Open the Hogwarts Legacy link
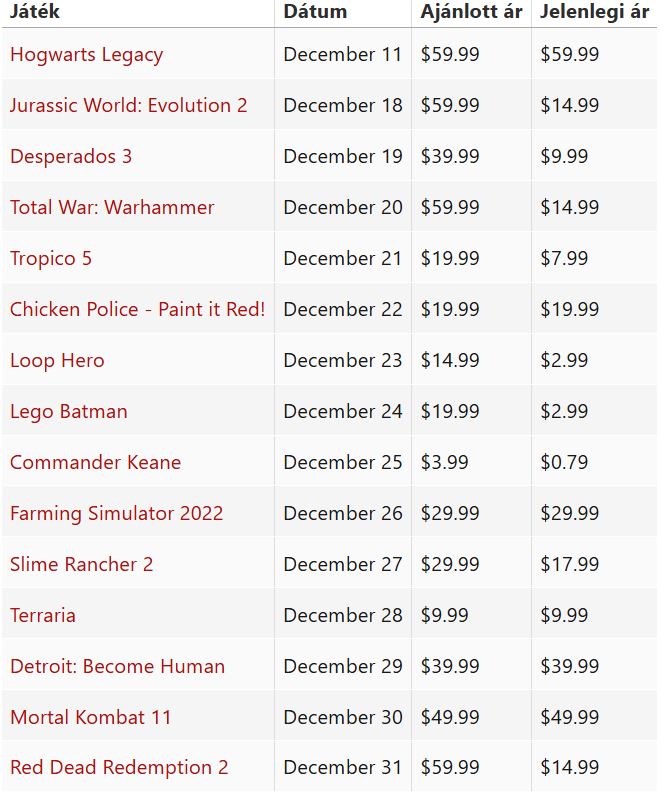 pos(86,55)
